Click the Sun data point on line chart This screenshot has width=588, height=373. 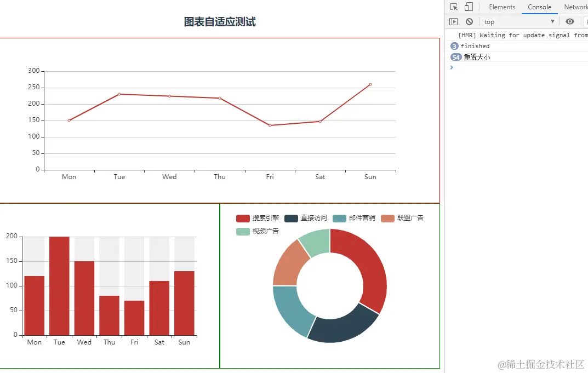coord(370,84)
